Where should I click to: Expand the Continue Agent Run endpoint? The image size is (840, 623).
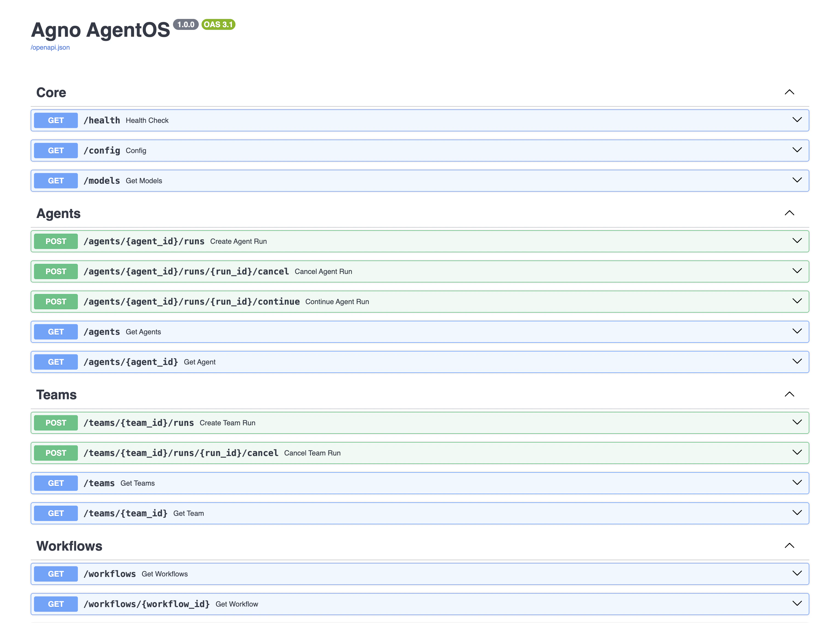click(797, 301)
